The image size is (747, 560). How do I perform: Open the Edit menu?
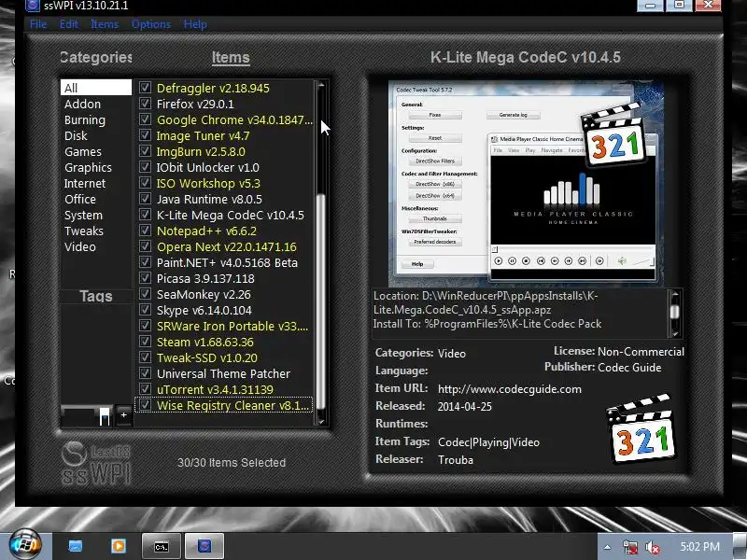click(68, 24)
